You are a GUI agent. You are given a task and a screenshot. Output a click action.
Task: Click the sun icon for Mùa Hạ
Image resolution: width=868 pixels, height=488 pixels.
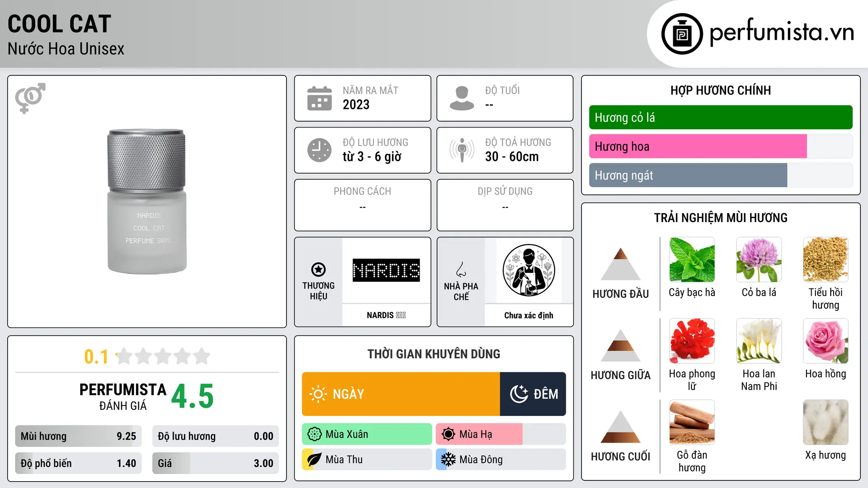[x=448, y=434]
